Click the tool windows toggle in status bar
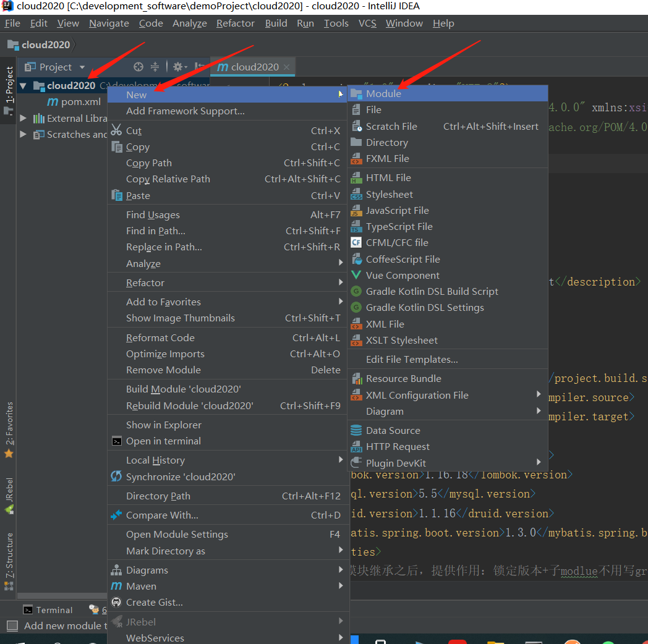The height and width of the screenshot is (644, 648). (x=12, y=626)
